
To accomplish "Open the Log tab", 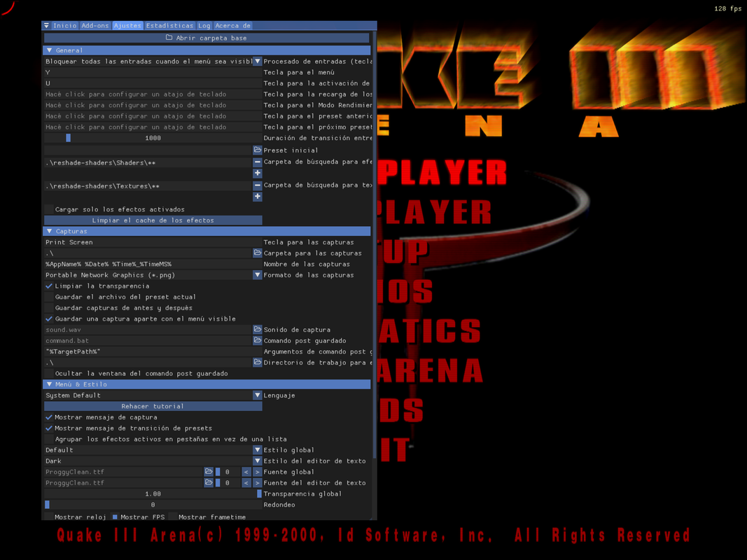I will [x=204, y=26].
